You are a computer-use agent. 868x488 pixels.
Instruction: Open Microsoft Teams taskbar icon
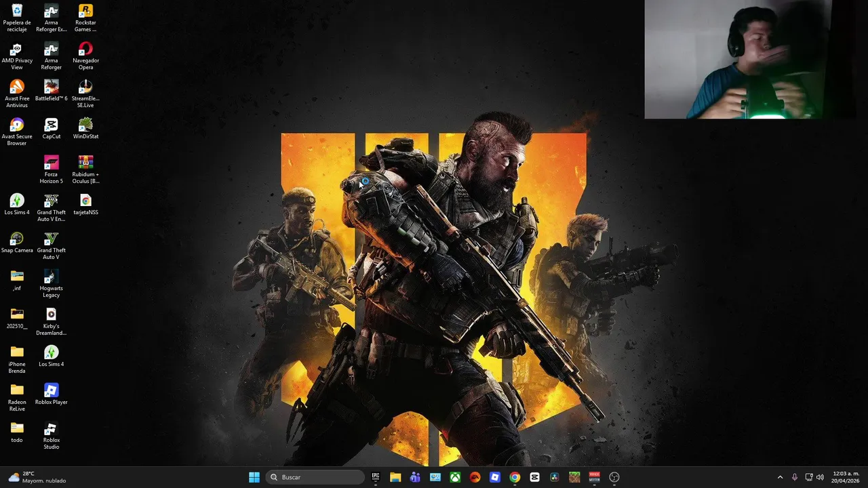415,477
